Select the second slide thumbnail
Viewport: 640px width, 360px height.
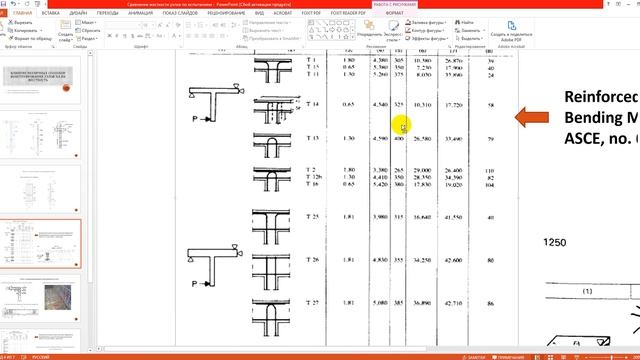tap(40, 135)
